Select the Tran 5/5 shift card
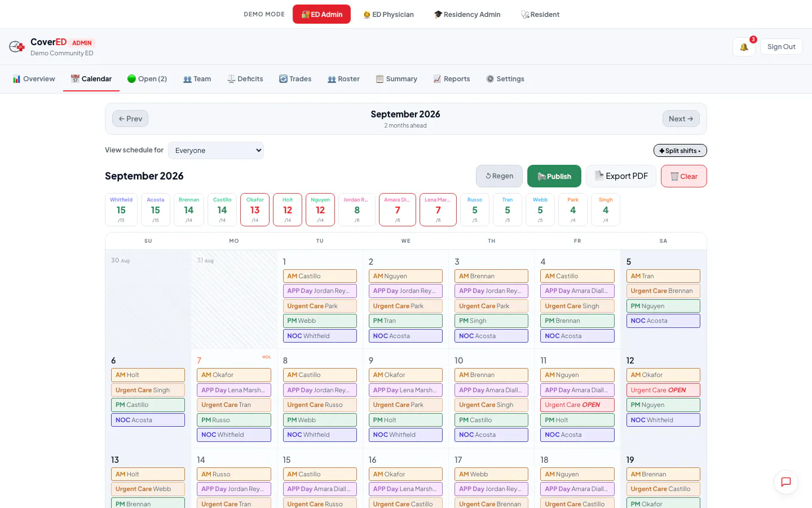Screen dimensions: 812x508 [507, 210]
